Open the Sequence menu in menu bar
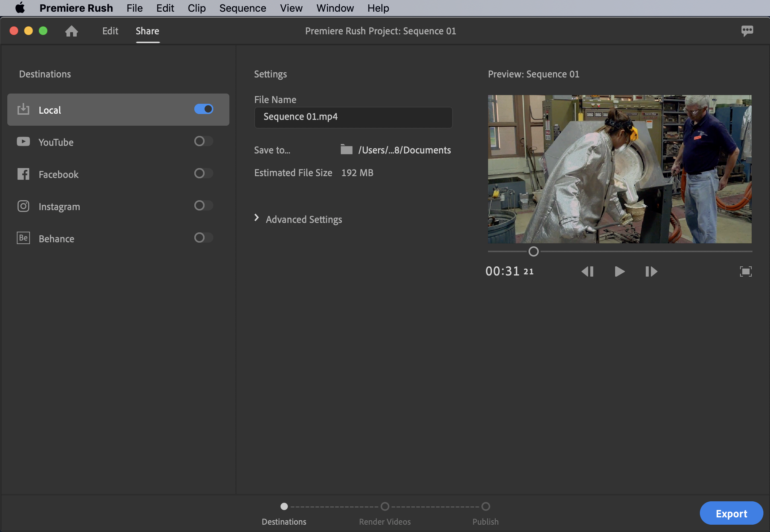770x532 pixels. pos(243,8)
